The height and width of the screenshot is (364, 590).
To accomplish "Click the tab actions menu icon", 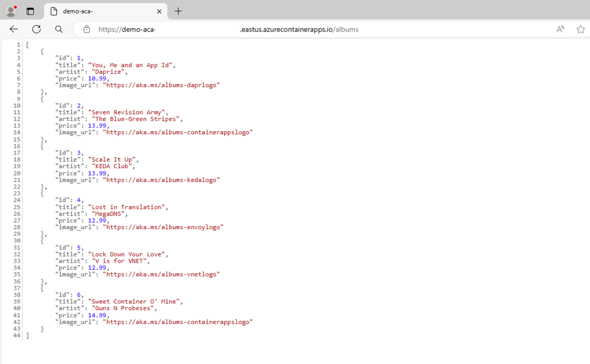I will (30, 10).
